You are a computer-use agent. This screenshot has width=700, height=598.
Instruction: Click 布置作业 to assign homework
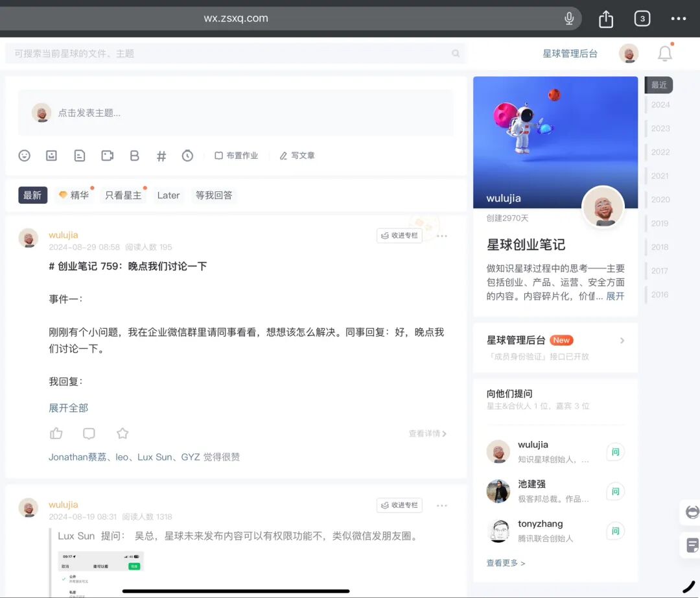tap(236, 156)
